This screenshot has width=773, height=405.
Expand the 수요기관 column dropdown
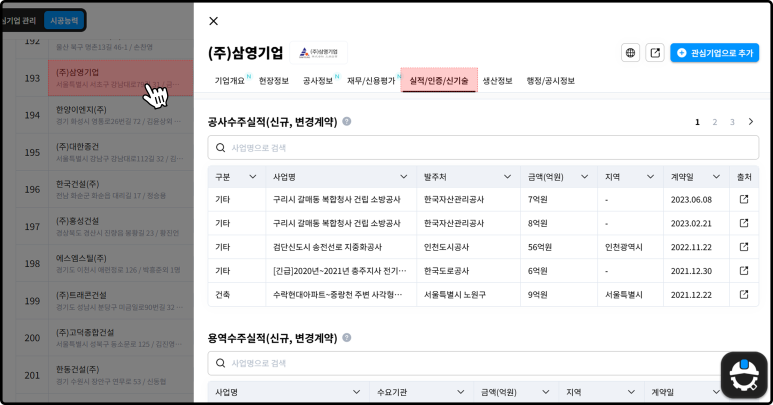point(460,392)
